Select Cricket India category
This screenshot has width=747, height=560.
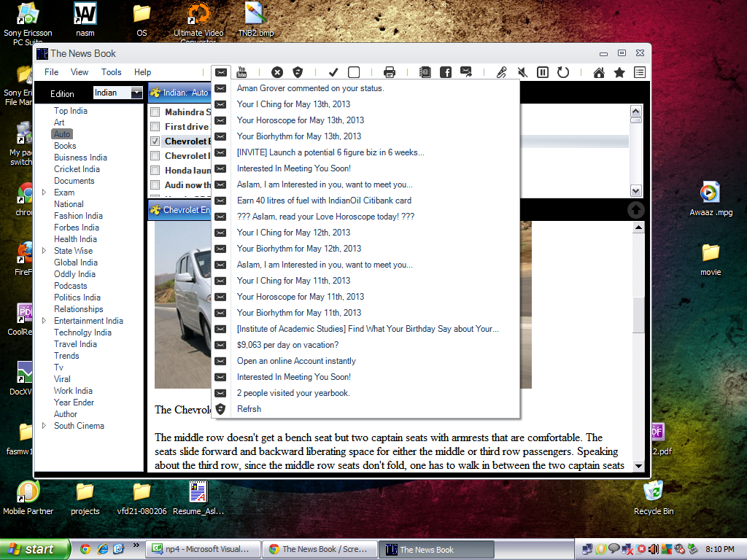(x=77, y=169)
